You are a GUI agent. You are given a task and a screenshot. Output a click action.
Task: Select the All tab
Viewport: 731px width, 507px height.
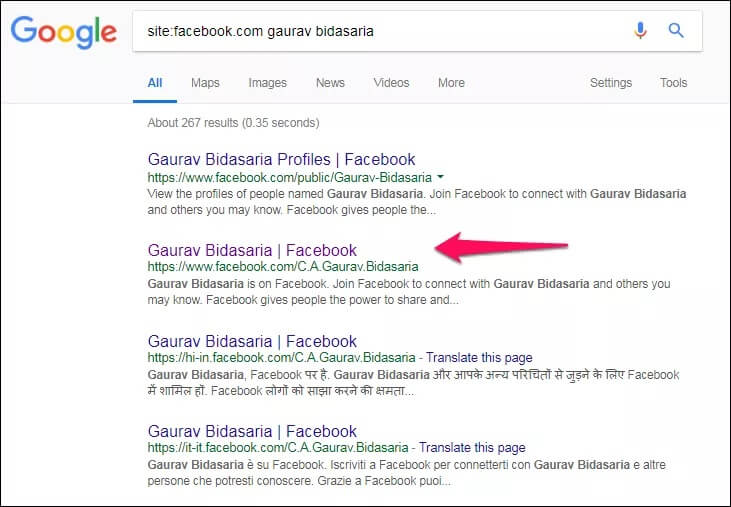click(x=155, y=83)
